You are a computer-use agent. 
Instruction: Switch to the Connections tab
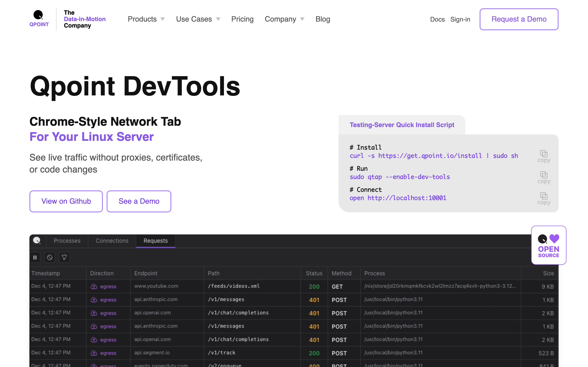[112, 241]
